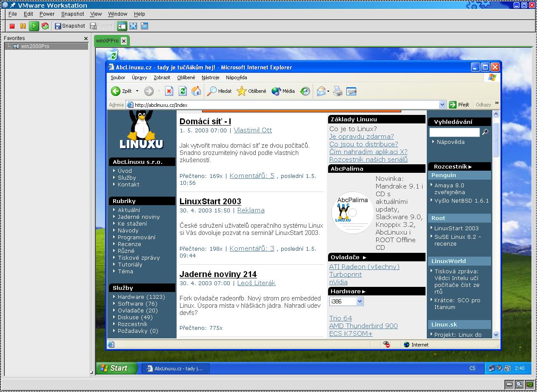Click the Reset virtual machine icon
This screenshot has height=392, width=537.
[45, 26]
